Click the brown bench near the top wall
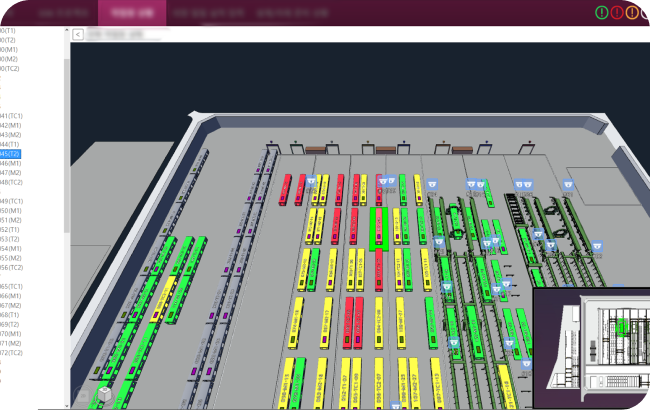650x410 pixels. tap(316, 150)
